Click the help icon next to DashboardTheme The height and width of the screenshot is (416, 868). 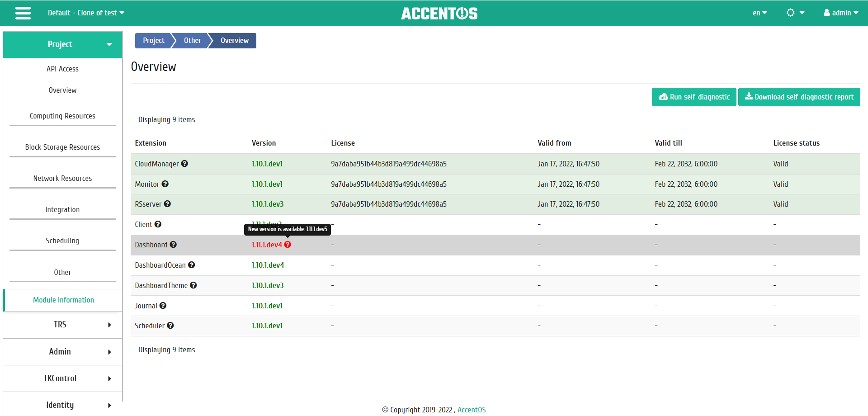[193, 285]
